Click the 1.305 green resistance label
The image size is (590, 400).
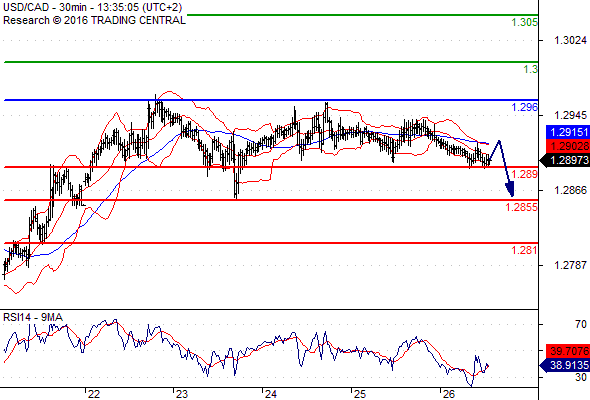(x=525, y=23)
